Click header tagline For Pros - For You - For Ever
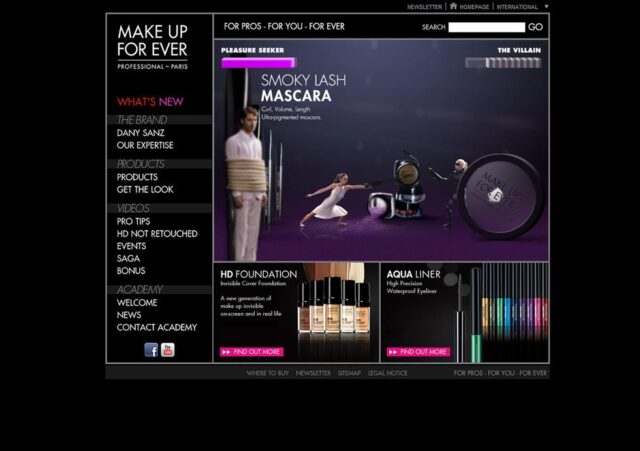Screen dimensions: 640x451 284,27
